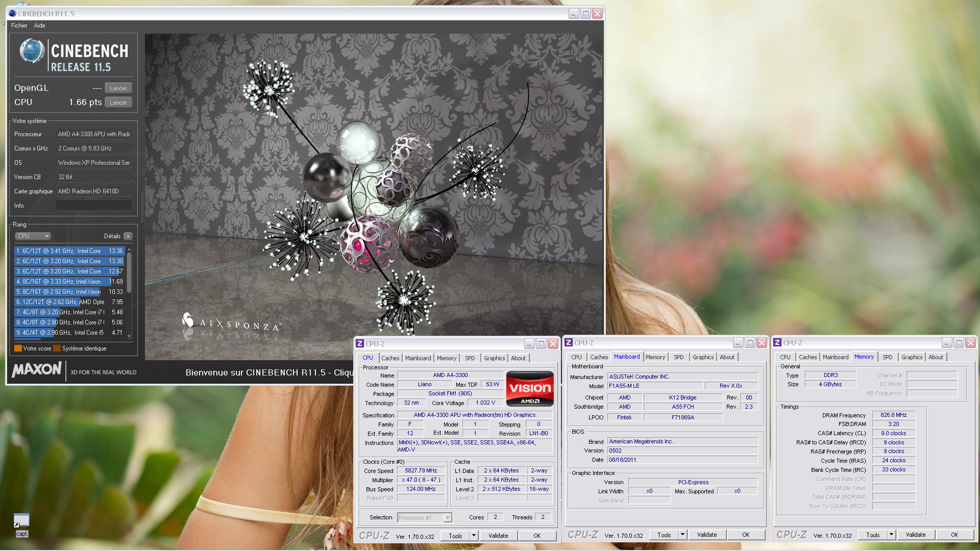
Task: Switch to Caches tab in left CPU-Z
Action: (390, 358)
